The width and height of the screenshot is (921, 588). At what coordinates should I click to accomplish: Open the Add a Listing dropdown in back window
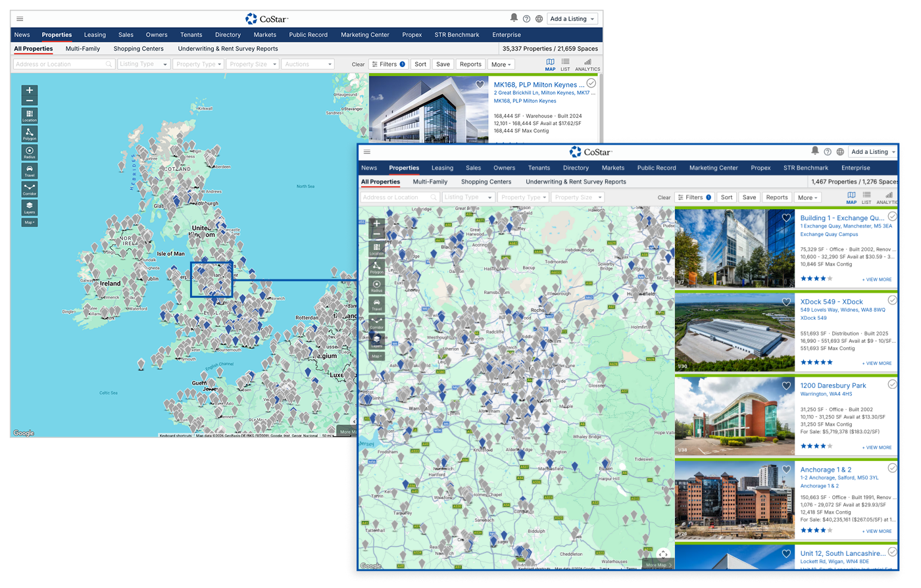tap(574, 19)
